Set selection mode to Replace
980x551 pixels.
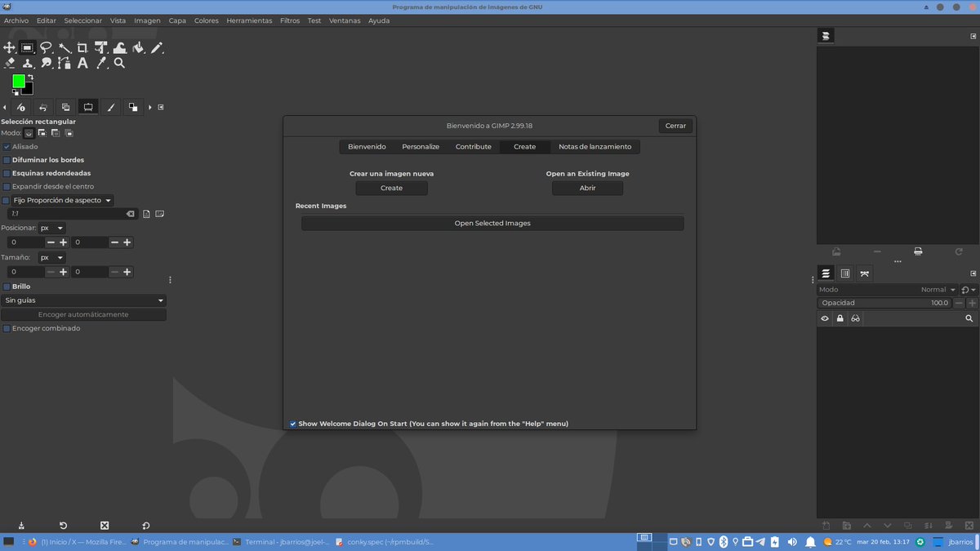pos(29,133)
